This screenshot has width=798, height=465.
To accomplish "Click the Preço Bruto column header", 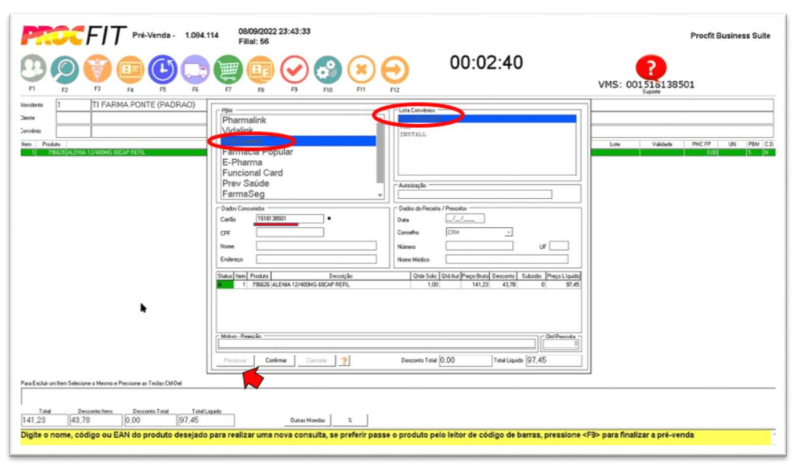I will [x=475, y=276].
